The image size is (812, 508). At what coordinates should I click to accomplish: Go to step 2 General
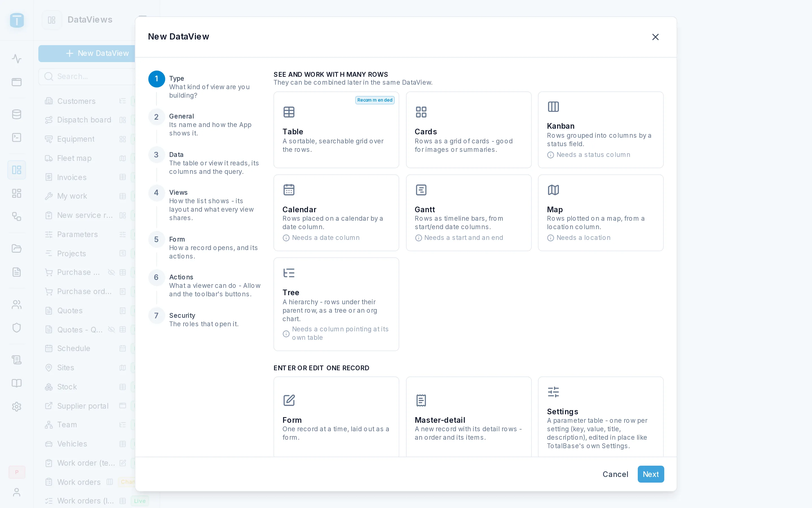[205, 124]
